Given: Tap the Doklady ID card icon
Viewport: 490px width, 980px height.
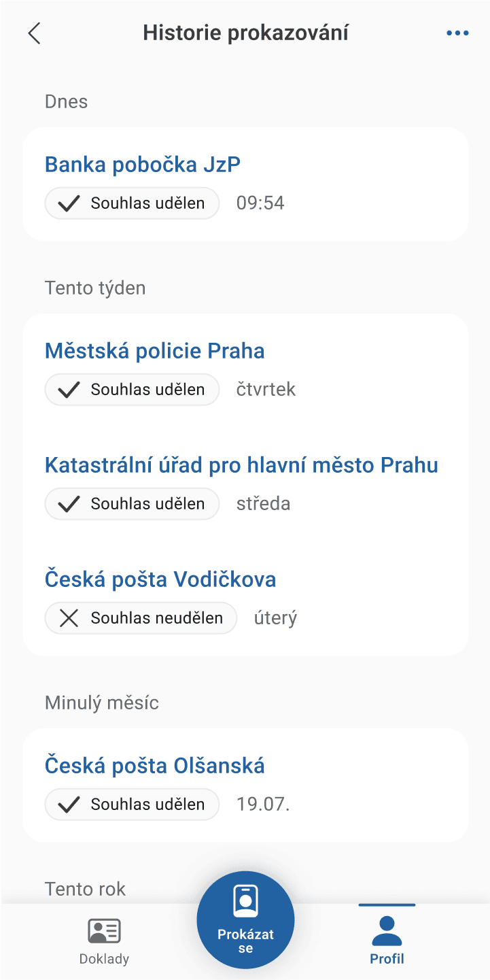Looking at the screenshot, I should (104, 931).
